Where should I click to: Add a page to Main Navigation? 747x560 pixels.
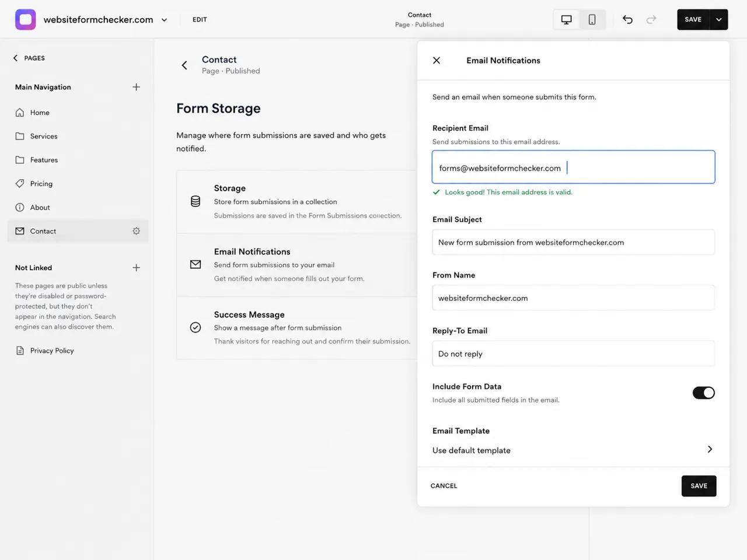[x=136, y=87]
